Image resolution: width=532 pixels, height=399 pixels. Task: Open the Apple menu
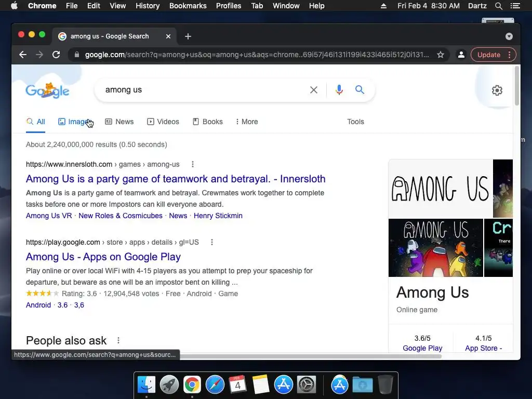(14, 6)
